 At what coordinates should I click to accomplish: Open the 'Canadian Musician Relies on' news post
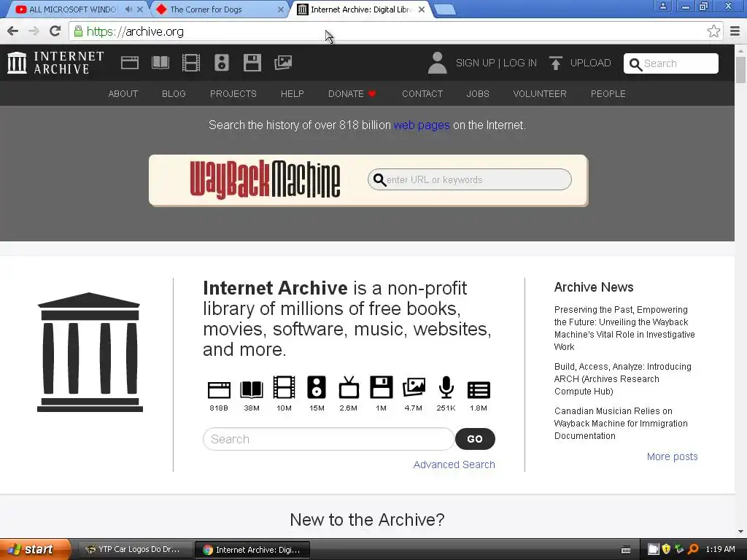(x=621, y=424)
